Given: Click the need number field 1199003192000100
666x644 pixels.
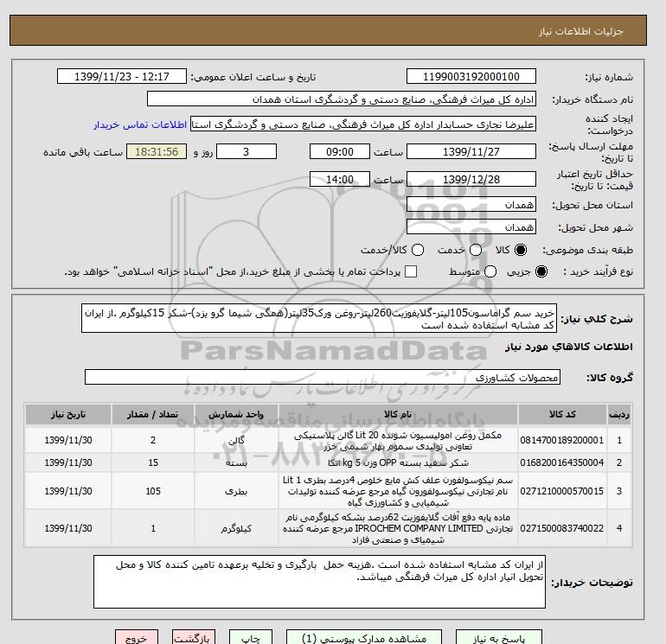Looking at the screenshot, I should [471, 76].
